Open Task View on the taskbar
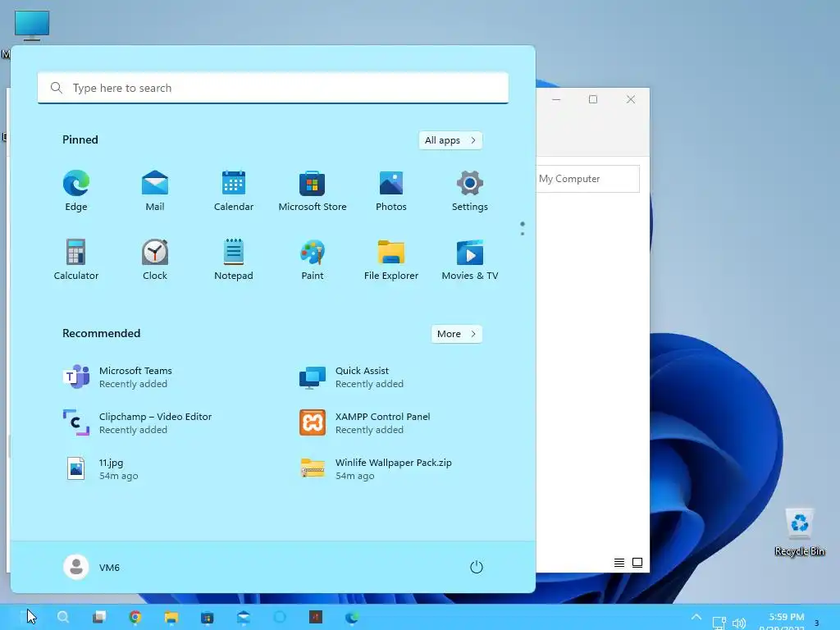 pyautogui.click(x=99, y=617)
